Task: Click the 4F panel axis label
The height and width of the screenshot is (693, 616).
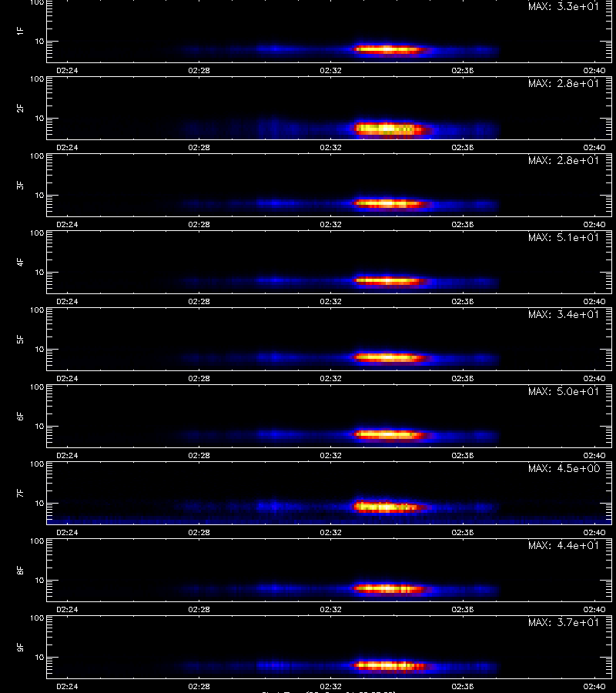Action: point(20,262)
